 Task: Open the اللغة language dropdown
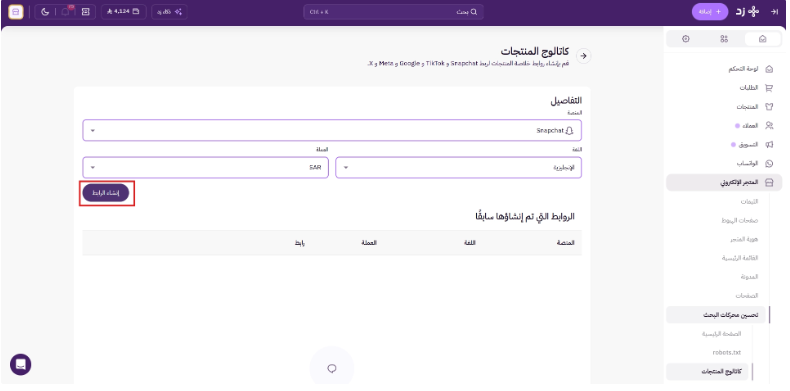458,167
